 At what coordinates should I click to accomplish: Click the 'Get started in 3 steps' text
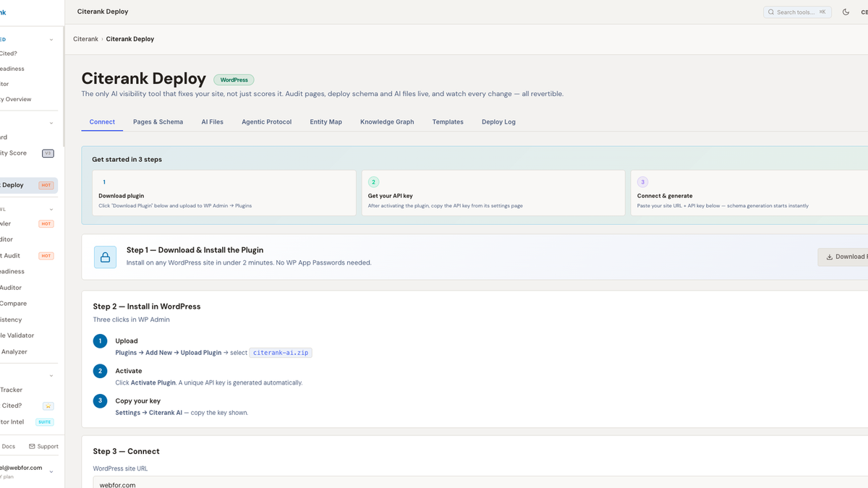127,159
